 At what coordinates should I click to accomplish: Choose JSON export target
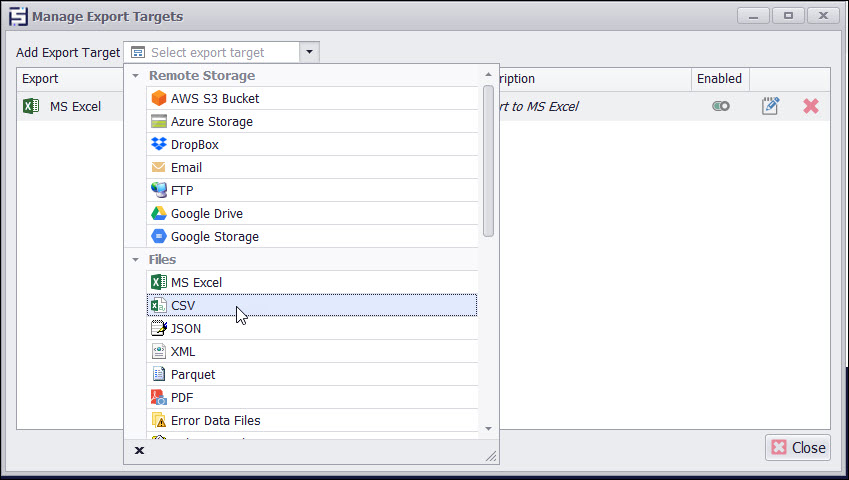186,328
